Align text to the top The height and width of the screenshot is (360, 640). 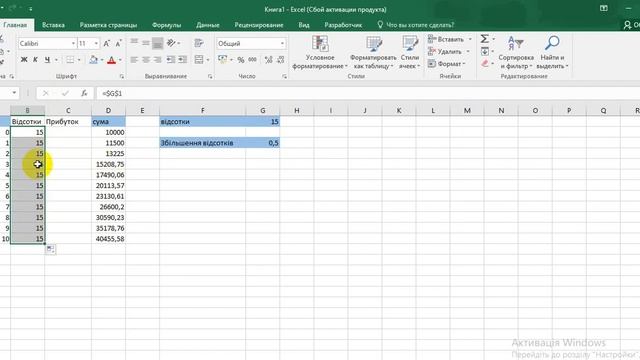pos(134,42)
